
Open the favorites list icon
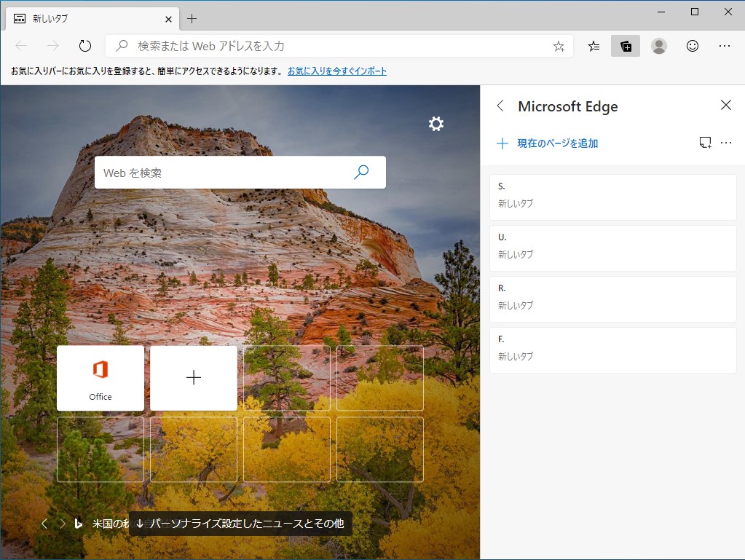click(x=593, y=45)
